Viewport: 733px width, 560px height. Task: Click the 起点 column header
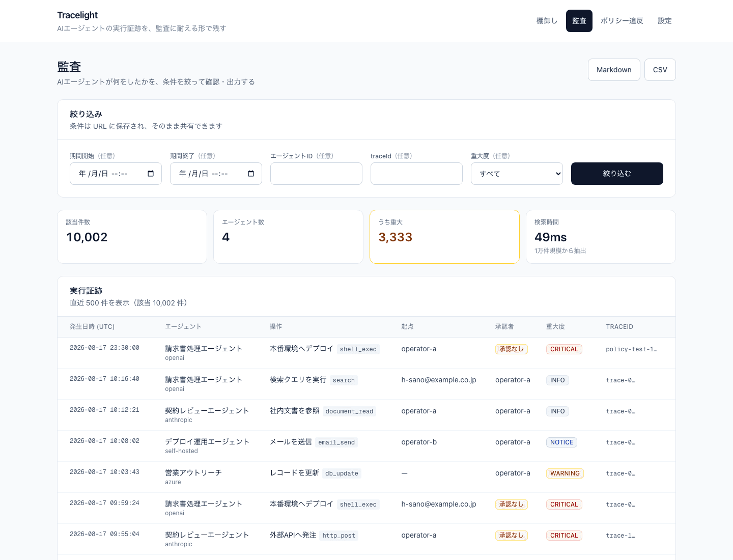pos(407,327)
